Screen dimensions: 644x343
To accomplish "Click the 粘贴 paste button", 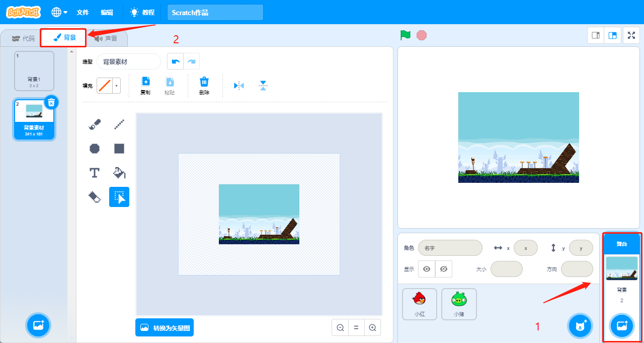I will [x=170, y=86].
